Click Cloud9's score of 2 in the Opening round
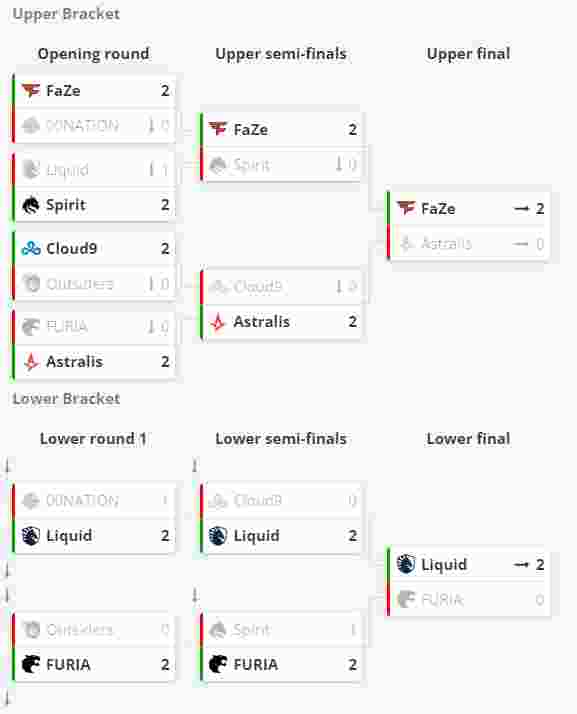 [165, 248]
